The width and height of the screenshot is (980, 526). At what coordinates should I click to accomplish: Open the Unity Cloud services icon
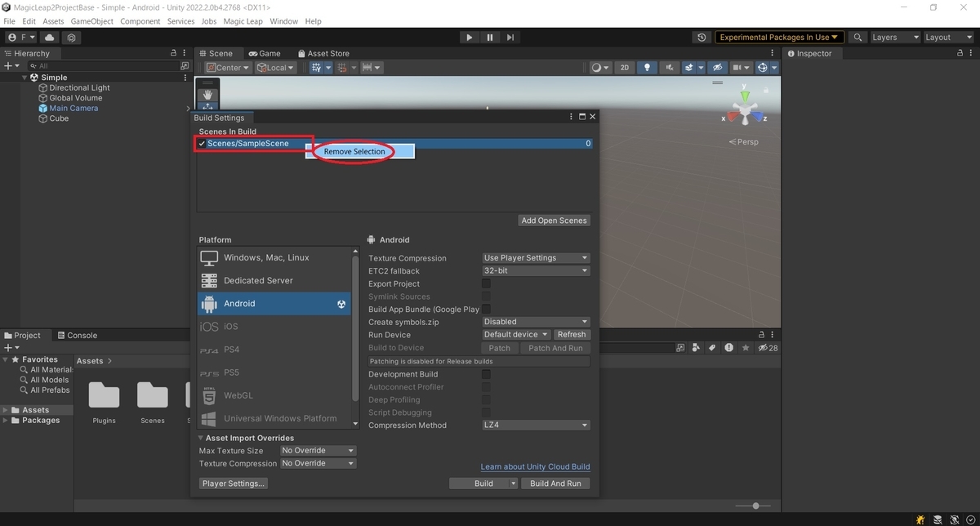[50, 38]
